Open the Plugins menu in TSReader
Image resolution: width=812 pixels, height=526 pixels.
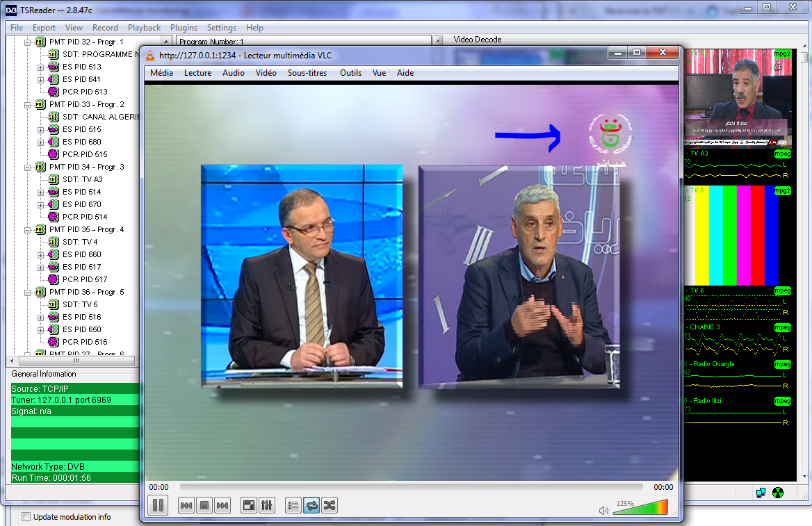pyautogui.click(x=184, y=28)
